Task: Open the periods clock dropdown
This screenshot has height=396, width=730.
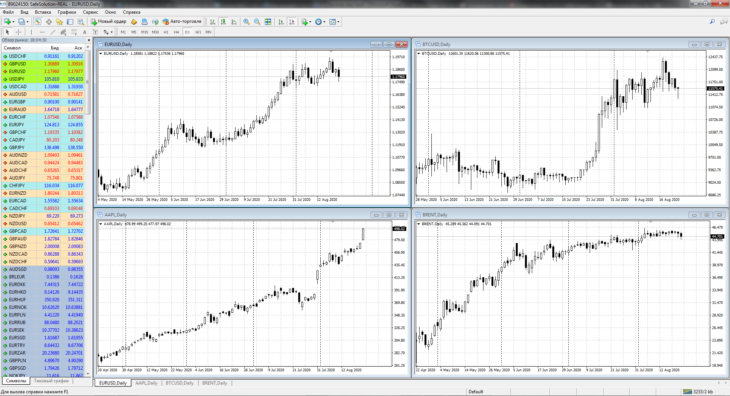Action: point(320,22)
